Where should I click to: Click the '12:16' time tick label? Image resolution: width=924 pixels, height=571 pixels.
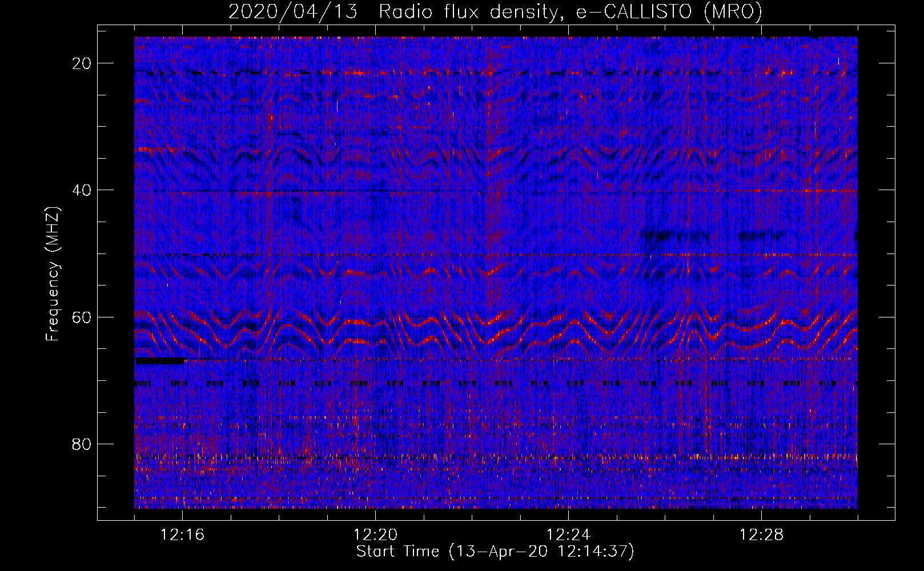point(183,535)
